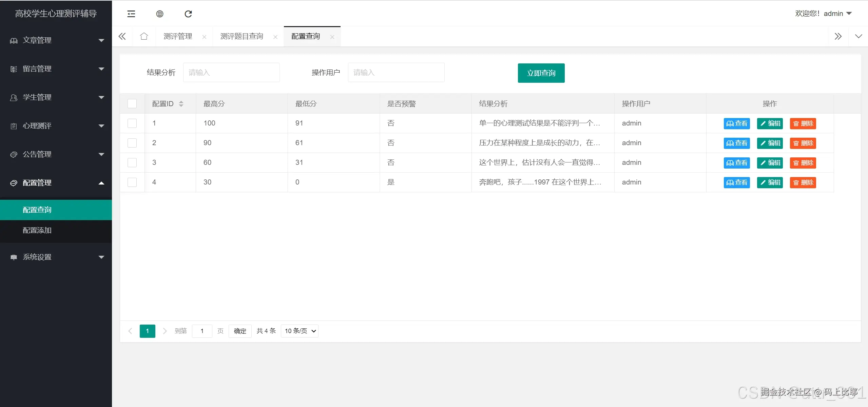View details of config ID 2
This screenshot has height=407, width=868.
[737, 143]
